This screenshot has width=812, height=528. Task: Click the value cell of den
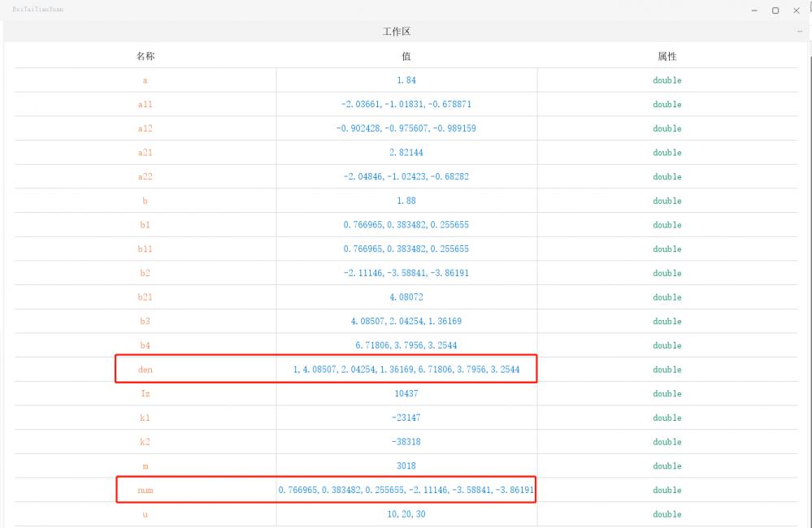(x=406, y=370)
